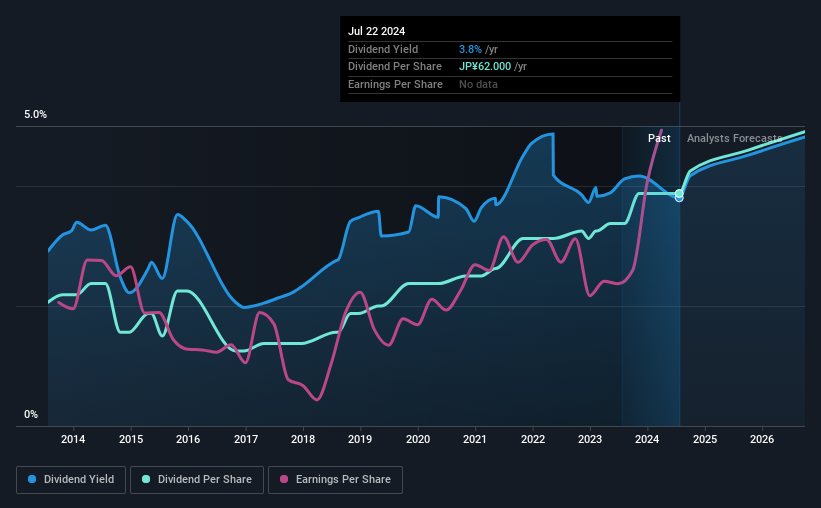Click the 2020 x-axis label
Viewport: 821px width, 508px height.
click(x=418, y=439)
